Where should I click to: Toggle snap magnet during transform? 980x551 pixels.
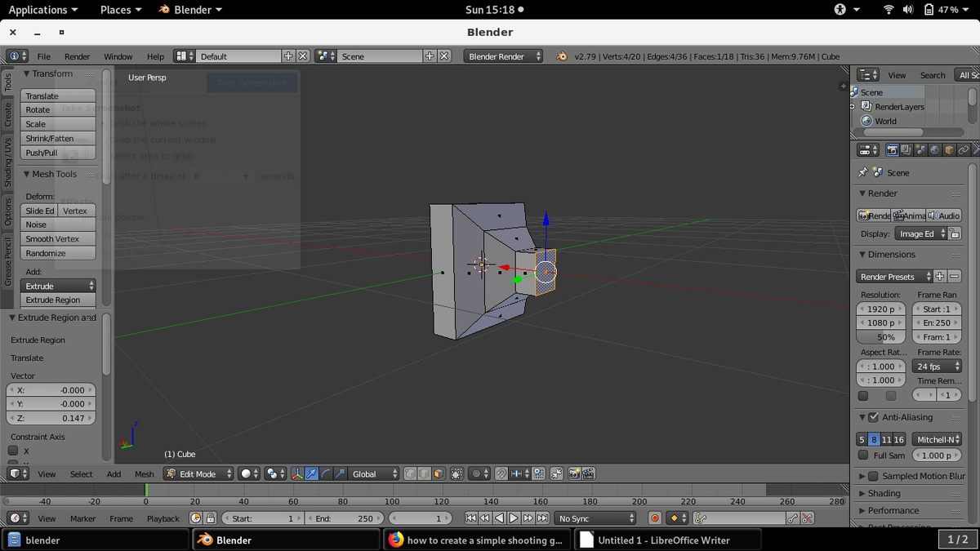coord(501,473)
